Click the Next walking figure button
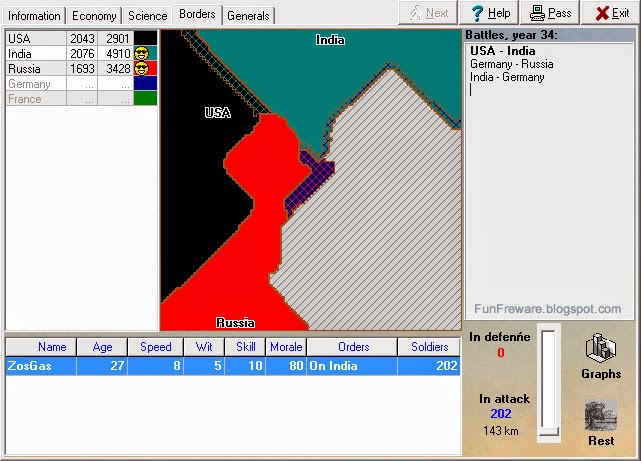Viewport: 641px width, 461px height. coord(428,13)
